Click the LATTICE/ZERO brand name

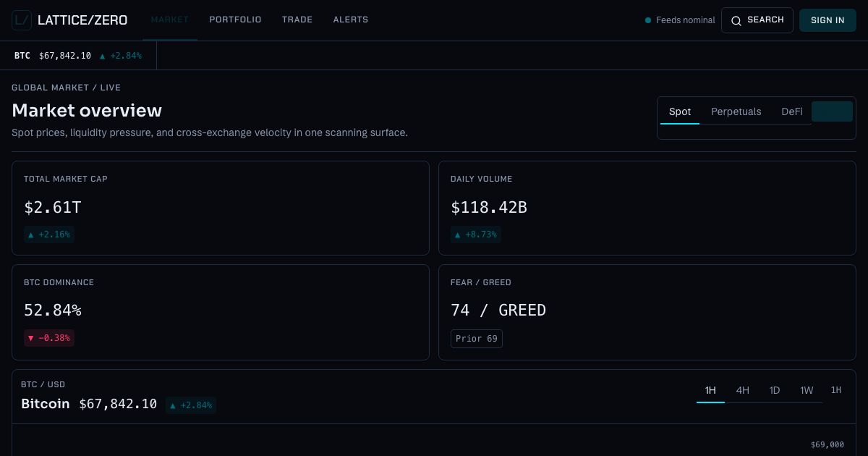(82, 20)
